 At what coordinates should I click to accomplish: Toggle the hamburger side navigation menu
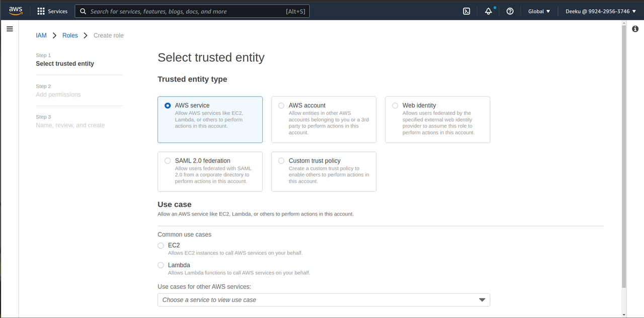[x=10, y=29]
